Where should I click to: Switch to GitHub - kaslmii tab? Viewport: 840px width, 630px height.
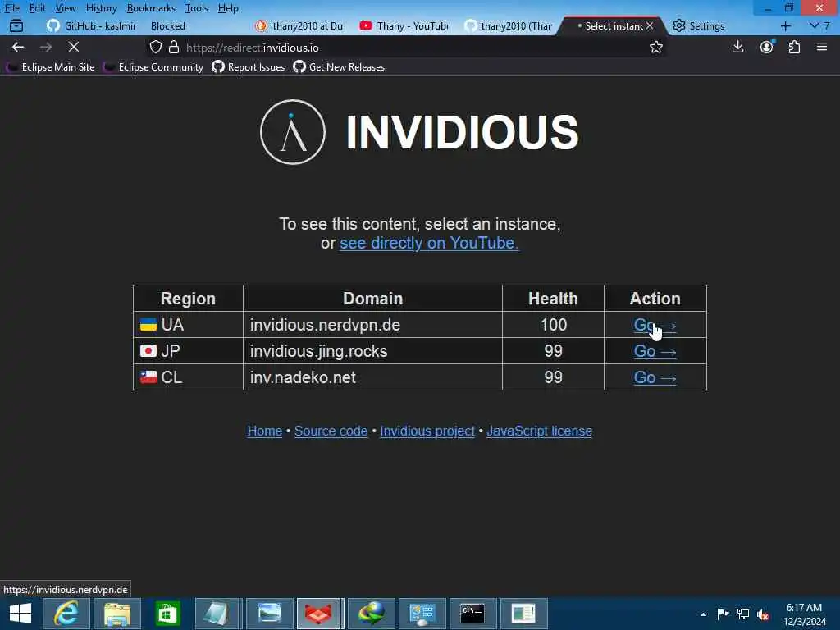90,25
